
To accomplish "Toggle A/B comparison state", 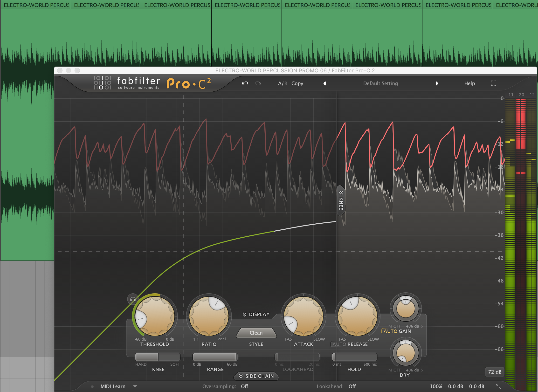I will click(x=282, y=83).
